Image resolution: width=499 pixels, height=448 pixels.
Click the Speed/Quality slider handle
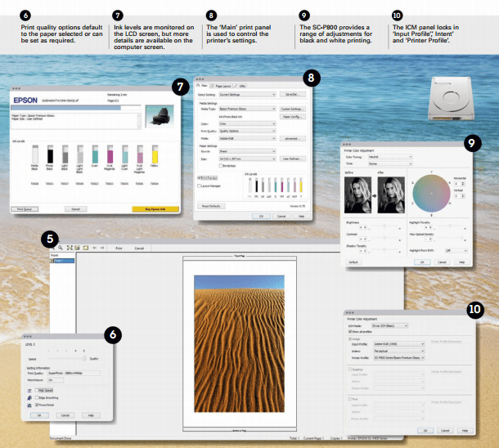tap(84, 358)
